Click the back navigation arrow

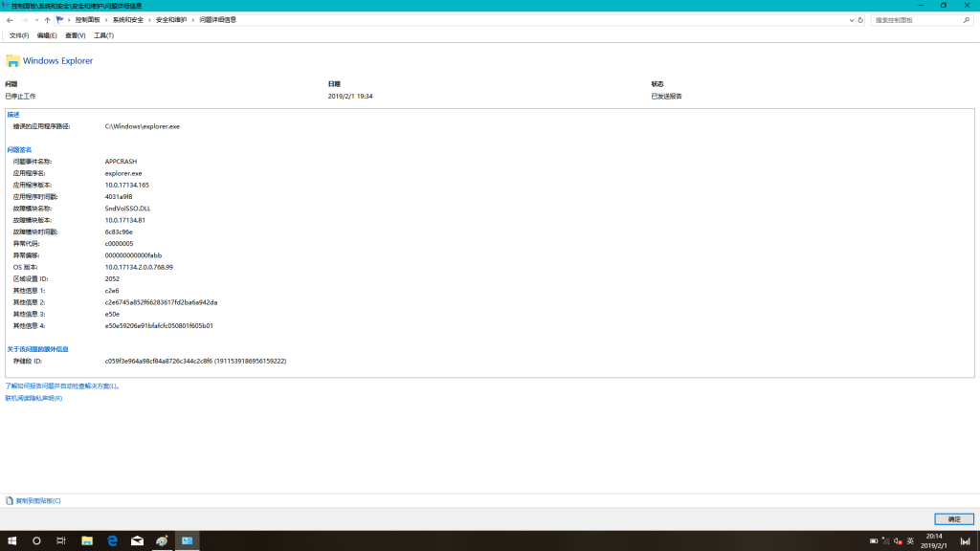(x=10, y=20)
